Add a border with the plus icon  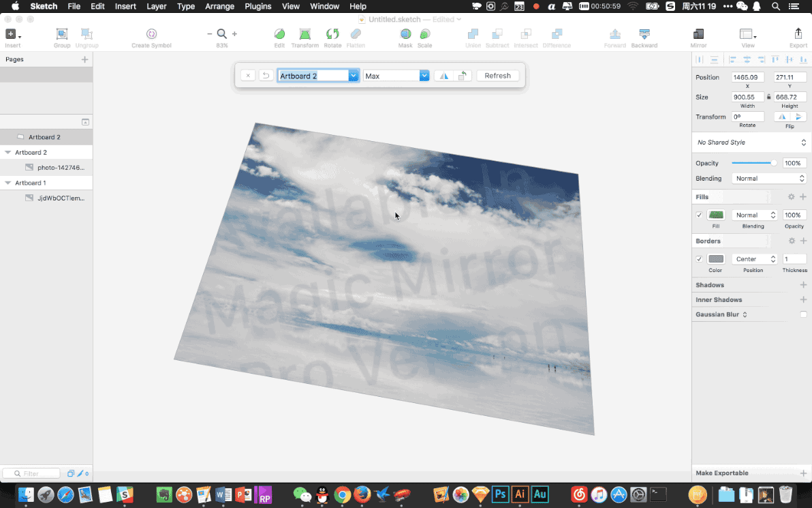coord(803,241)
